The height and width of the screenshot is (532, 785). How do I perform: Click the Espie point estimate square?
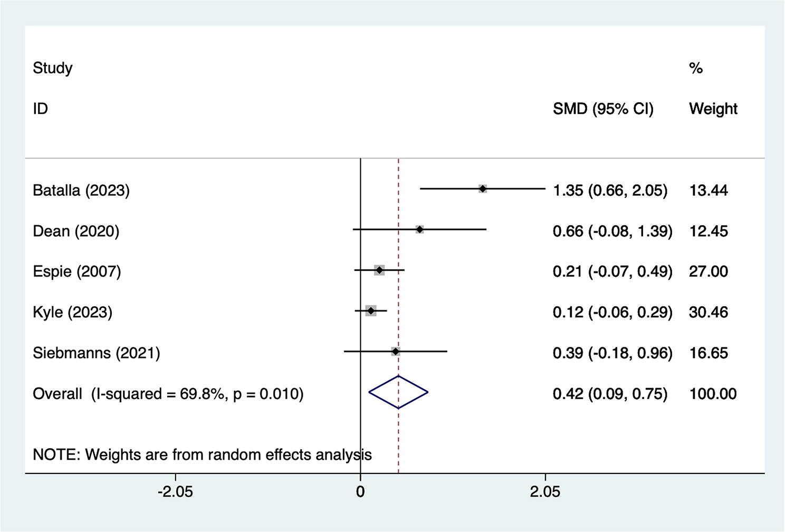point(379,270)
